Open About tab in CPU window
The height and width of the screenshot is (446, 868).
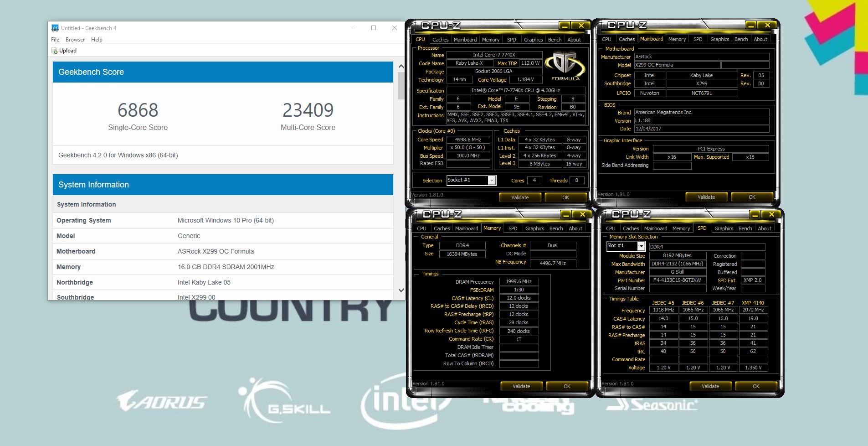pos(574,40)
